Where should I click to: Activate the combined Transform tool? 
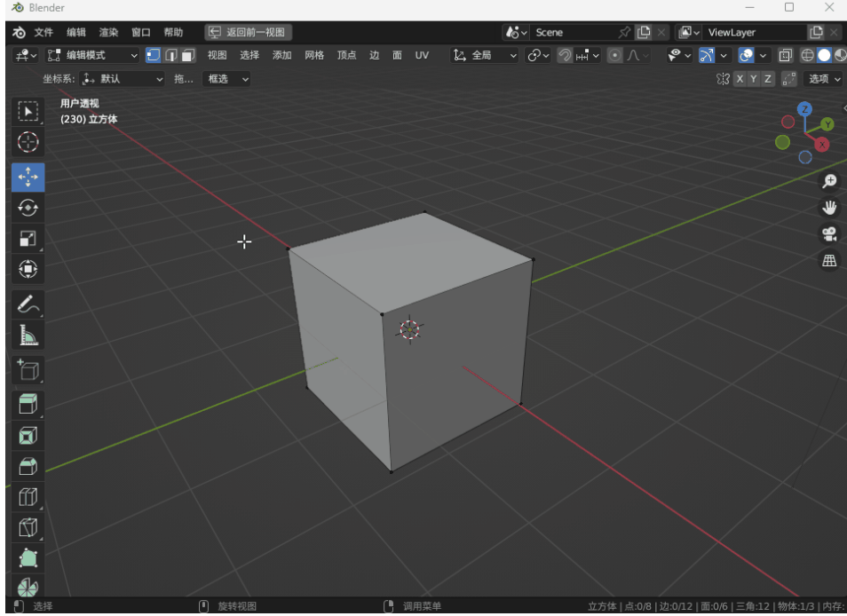pyautogui.click(x=28, y=269)
